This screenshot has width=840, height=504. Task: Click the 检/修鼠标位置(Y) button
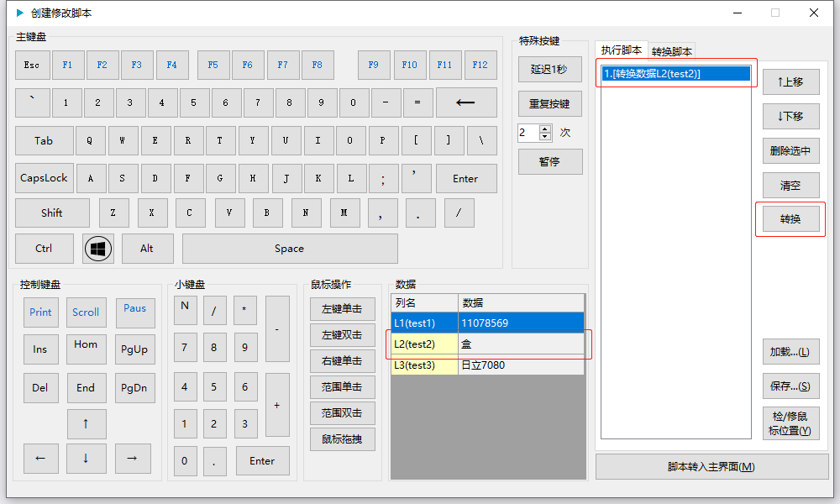point(790,423)
